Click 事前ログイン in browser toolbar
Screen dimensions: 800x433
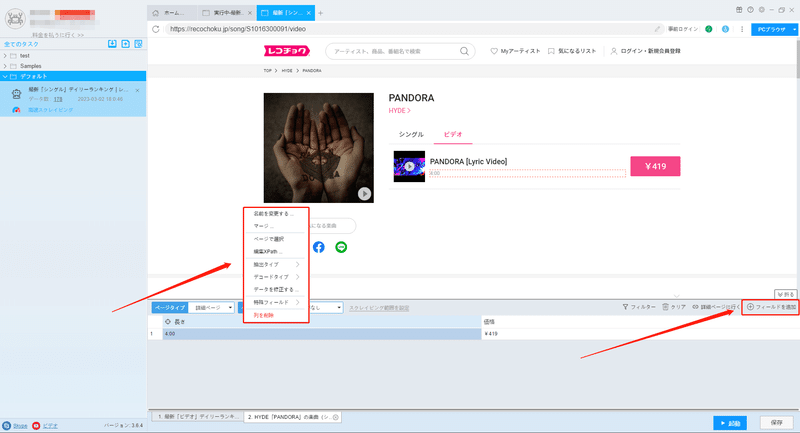[683, 29]
